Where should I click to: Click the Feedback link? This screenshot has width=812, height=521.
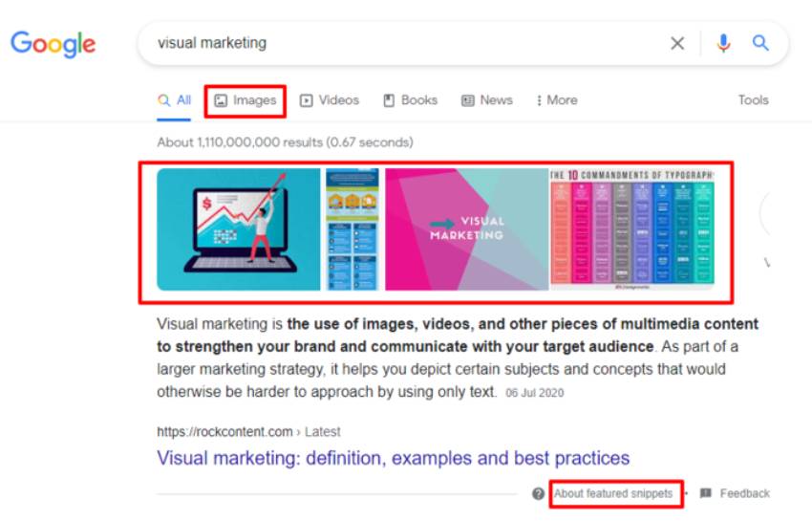click(x=735, y=493)
